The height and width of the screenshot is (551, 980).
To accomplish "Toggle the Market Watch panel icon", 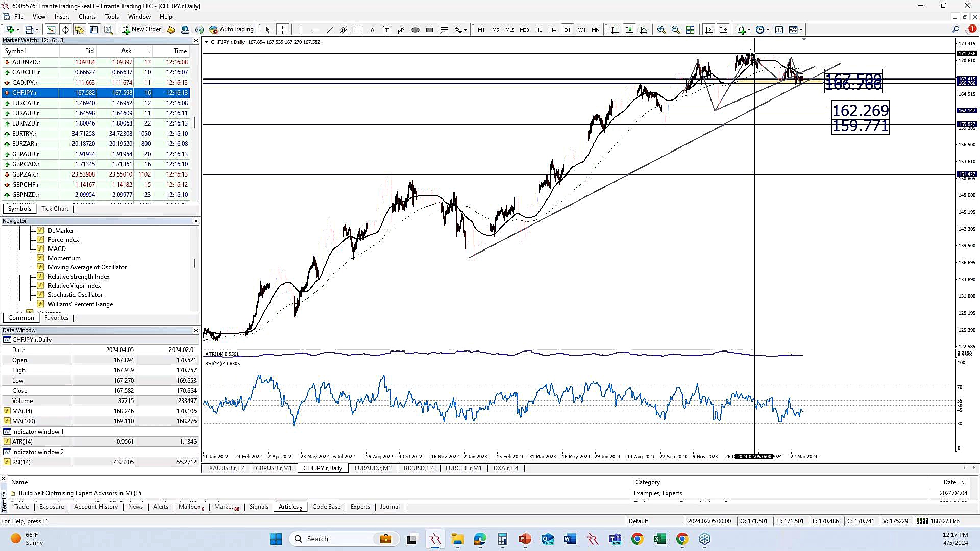I will tap(51, 30).
